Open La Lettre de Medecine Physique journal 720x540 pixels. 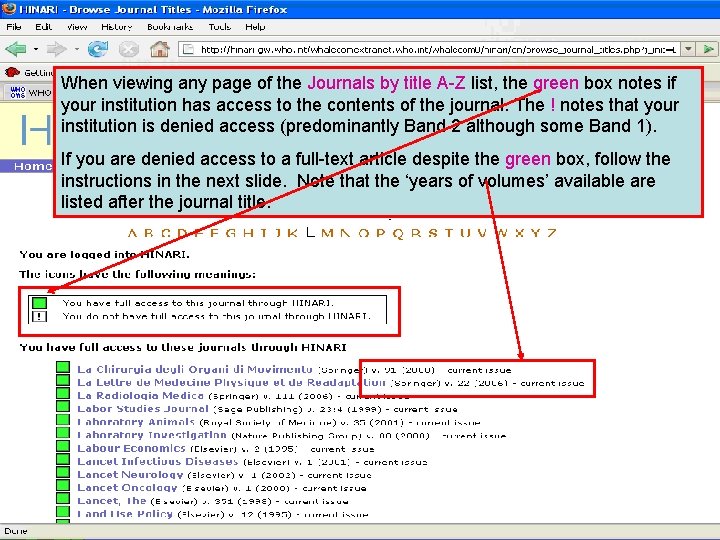click(231, 382)
